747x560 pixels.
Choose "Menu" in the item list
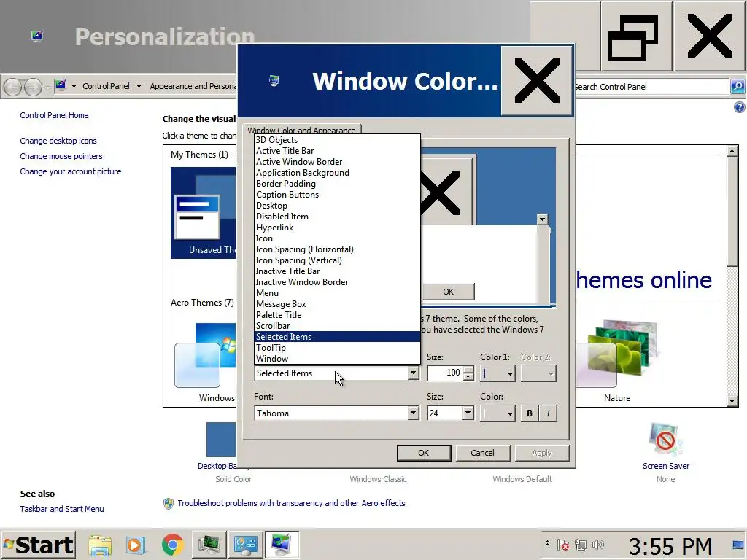pyautogui.click(x=337, y=293)
